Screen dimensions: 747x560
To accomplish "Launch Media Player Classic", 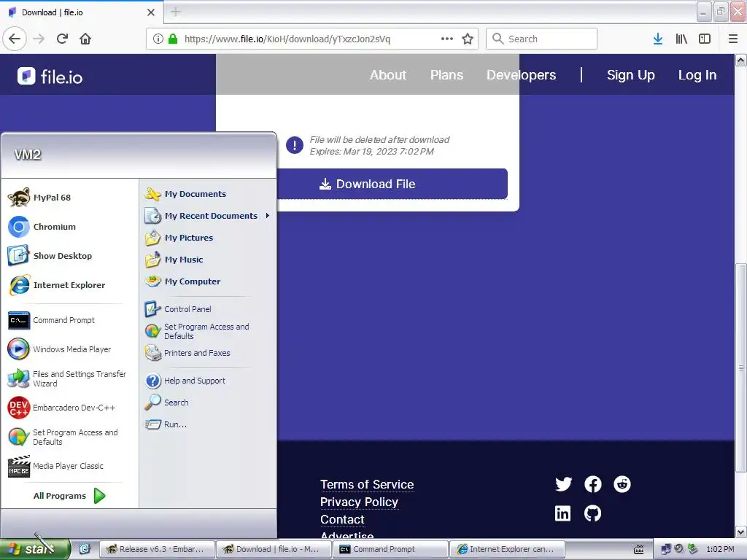I will (55, 466).
